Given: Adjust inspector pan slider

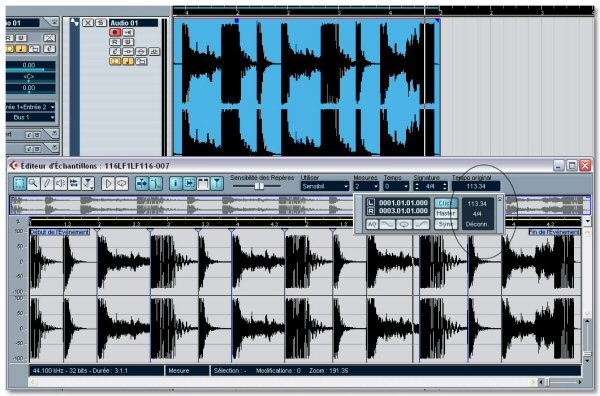Looking at the screenshot, I should pos(31,77).
